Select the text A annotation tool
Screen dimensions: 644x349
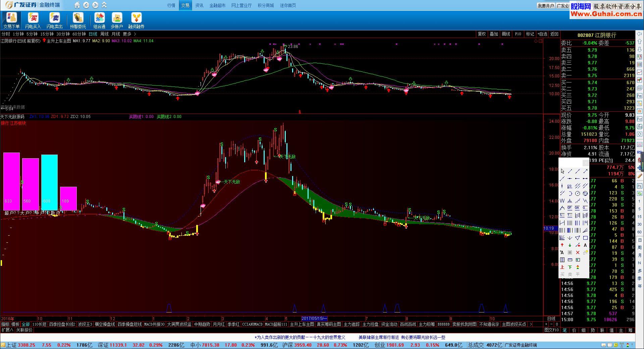[x=585, y=245]
